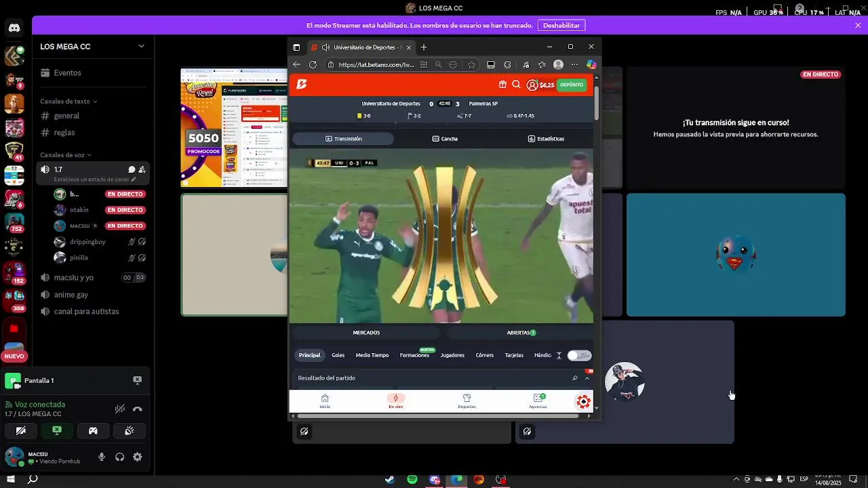Click Deshabilitar streamer mode button
This screenshot has width=868, height=488.
click(561, 25)
